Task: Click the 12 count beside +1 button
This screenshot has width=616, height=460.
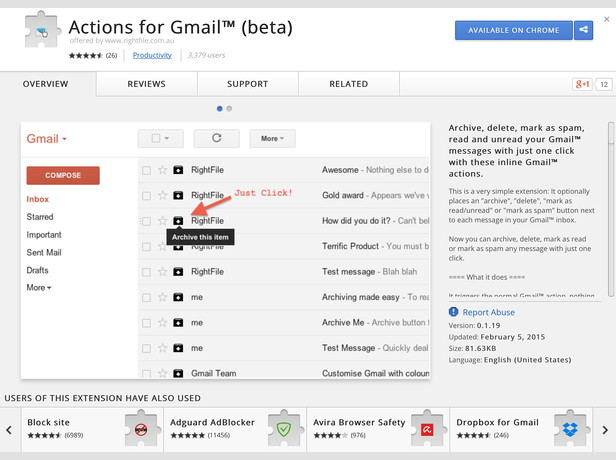Action: click(604, 84)
